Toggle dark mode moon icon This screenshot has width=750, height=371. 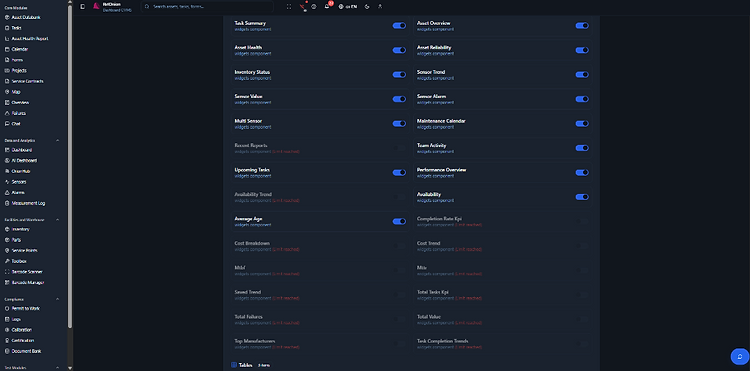pyautogui.click(x=367, y=7)
